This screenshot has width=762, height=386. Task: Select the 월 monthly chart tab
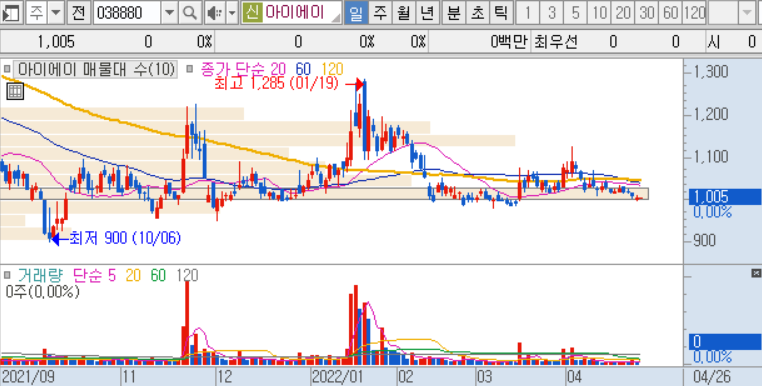point(403,13)
